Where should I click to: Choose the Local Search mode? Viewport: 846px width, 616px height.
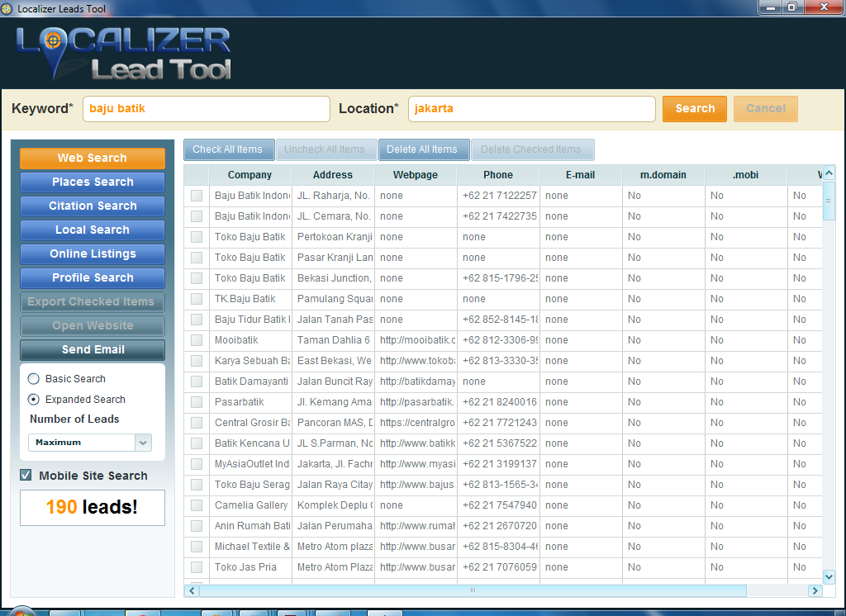[x=93, y=230]
